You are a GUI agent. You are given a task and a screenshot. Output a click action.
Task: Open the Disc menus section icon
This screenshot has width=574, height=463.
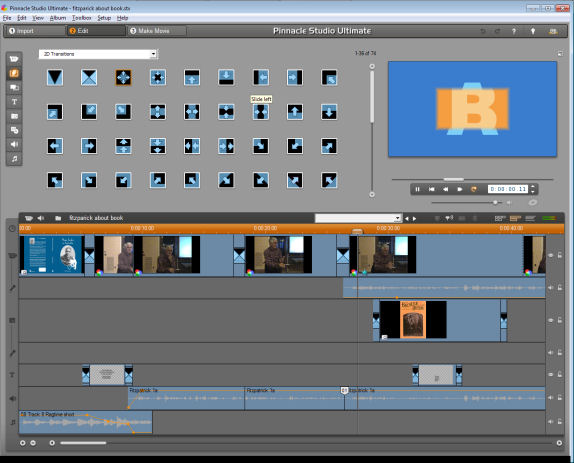point(14,130)
